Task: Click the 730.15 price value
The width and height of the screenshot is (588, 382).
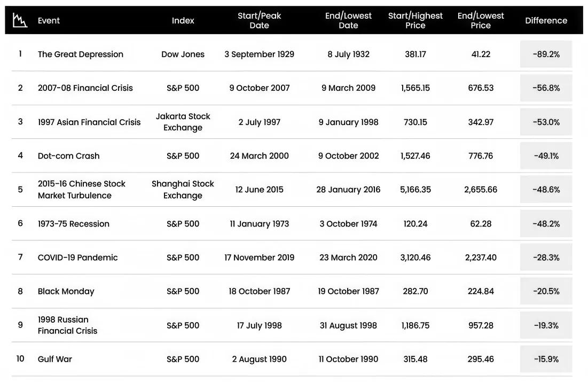Action: [x=415, y=122]
